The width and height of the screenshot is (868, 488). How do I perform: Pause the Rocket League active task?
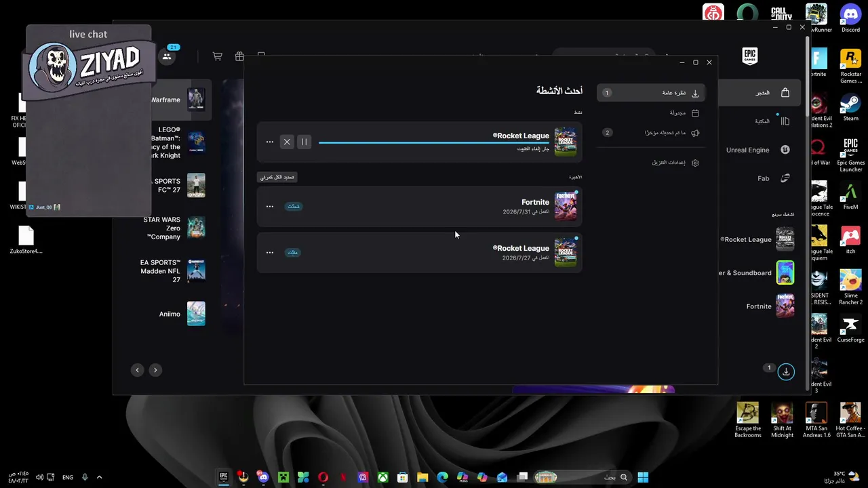coord(304,142)
